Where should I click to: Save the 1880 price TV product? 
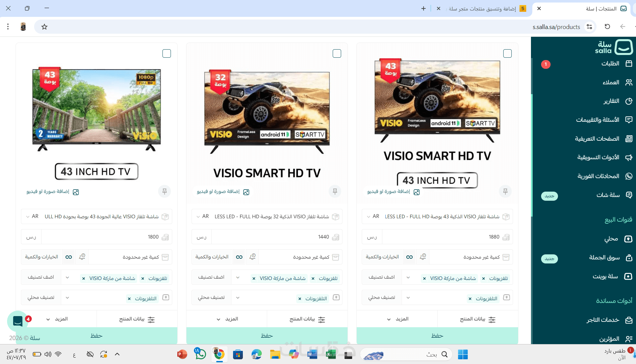click(437, 336)
